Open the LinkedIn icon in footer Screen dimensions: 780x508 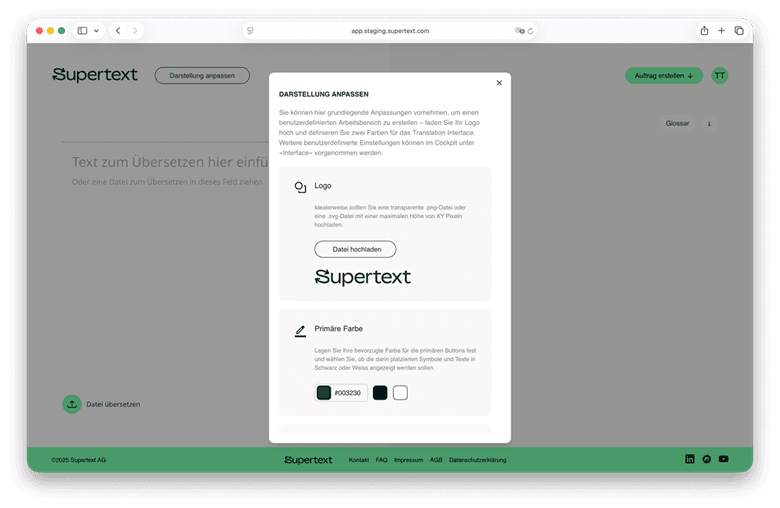[x=689, y=459]
